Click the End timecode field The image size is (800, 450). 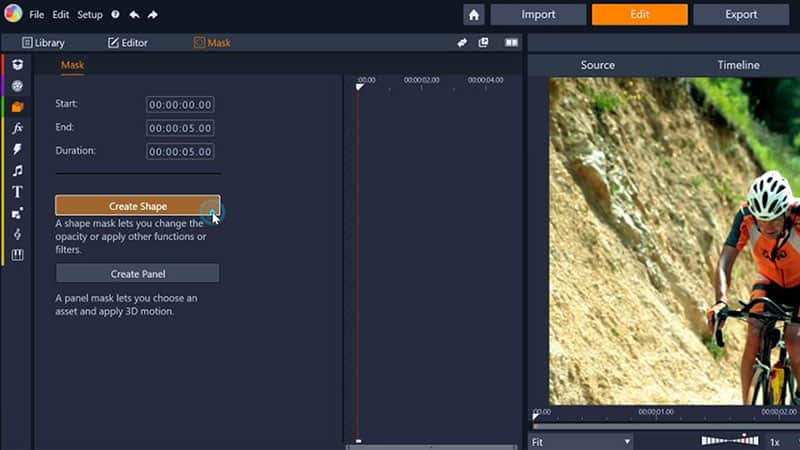[x=180, y=128]
